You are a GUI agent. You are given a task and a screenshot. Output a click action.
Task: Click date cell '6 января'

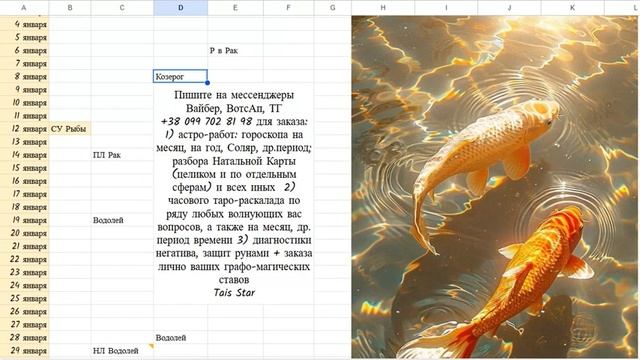point(24,51)
